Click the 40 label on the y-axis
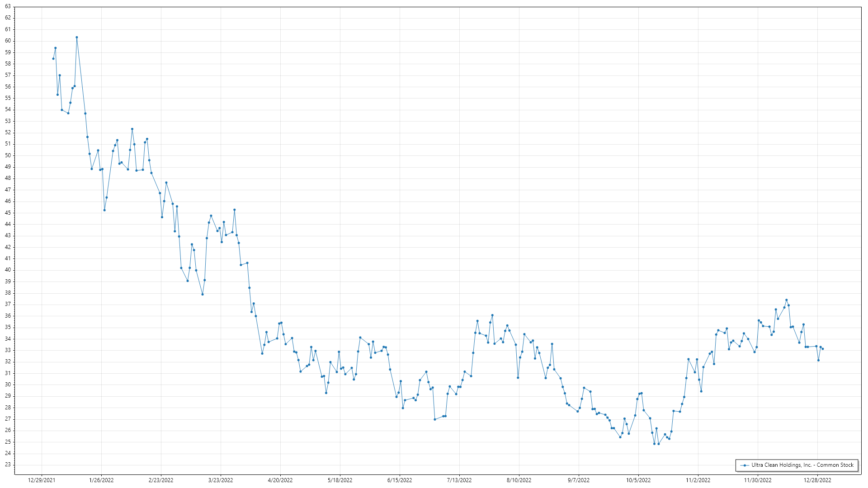Viewport: 868px width, 488px height. tap(8, 270)
